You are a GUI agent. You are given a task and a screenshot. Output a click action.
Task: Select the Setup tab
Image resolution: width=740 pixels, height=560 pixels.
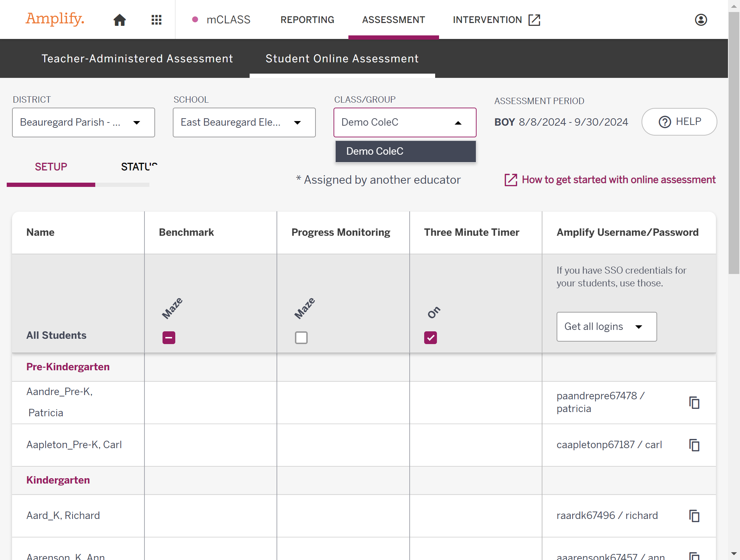coord(51,167)
